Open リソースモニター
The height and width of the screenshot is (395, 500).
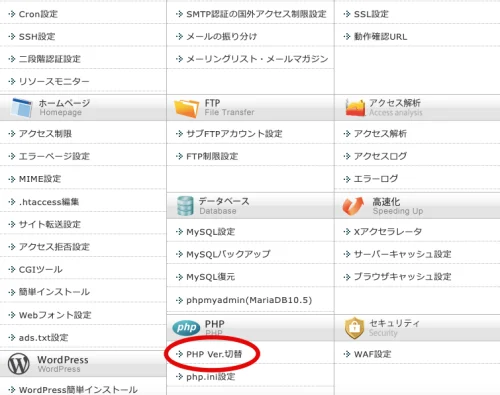pos(54,81)
